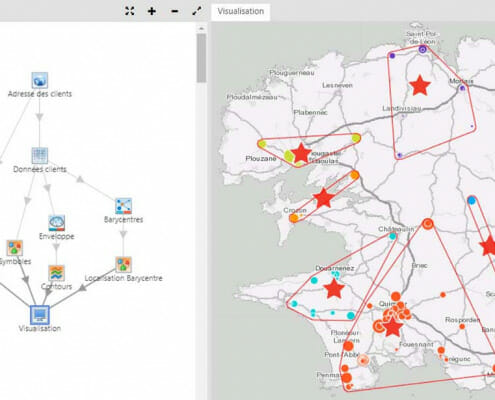Click the Données clients label

(x=40, y=169)
